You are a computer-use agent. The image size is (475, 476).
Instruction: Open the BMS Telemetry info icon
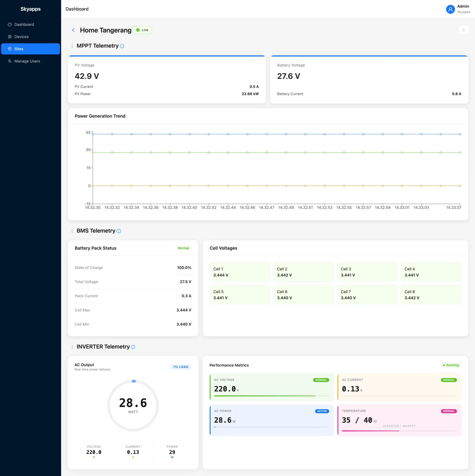click(x=119, y=231)
